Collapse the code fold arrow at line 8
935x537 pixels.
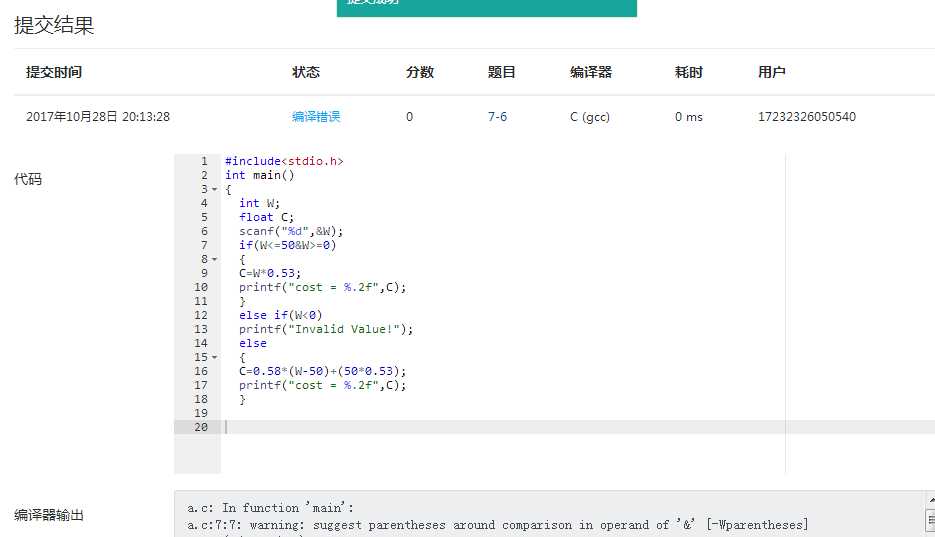pyautogui.click(x=215, y=259)
